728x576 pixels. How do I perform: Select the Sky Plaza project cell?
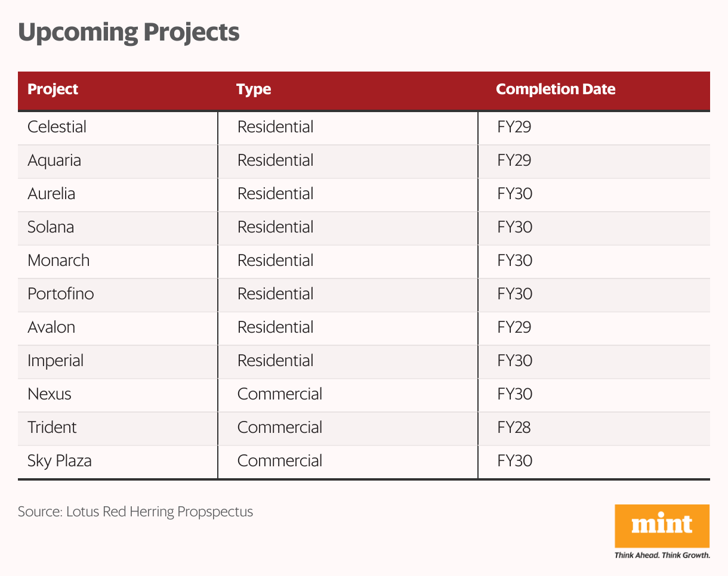[60, 461]
